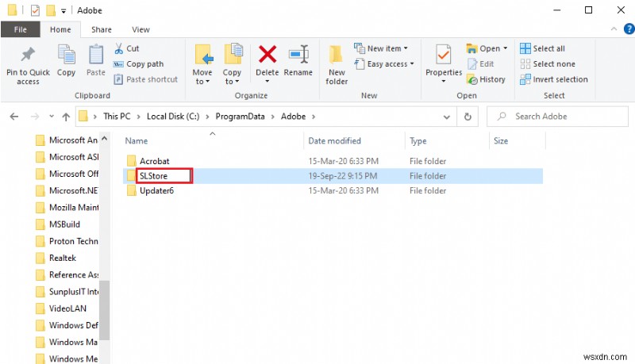The width and height of the screenshot is (635, 364).
Task: Click the Back navigation arrow
Action: click(x=14, y=117)
